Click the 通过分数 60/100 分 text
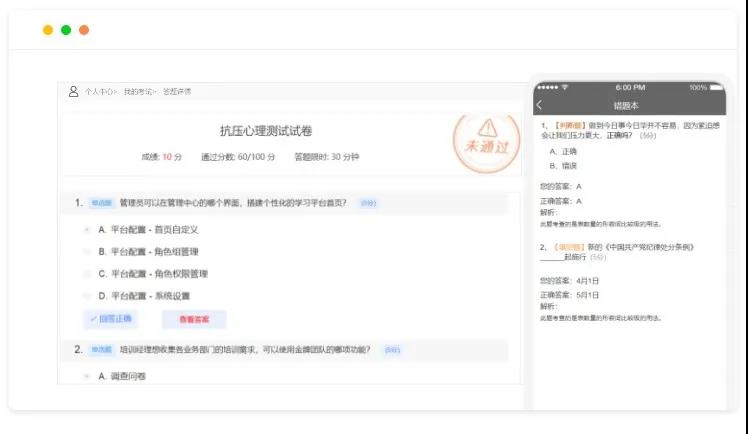 pyautogui.click(x=238, y=157)
